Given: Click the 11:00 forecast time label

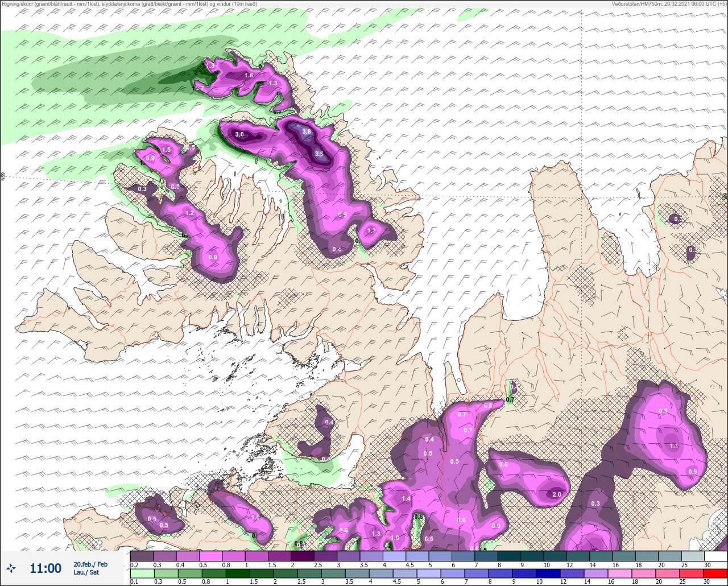Looking at the screenshot, I should click(45, 568).
